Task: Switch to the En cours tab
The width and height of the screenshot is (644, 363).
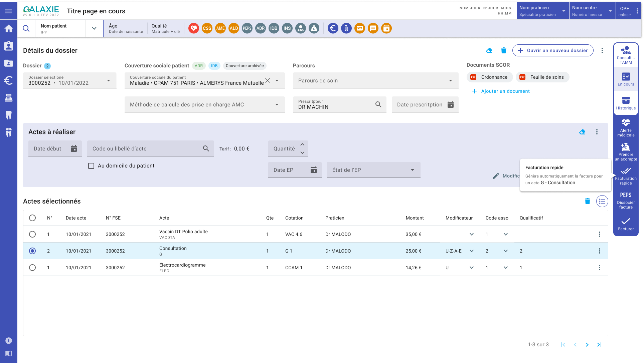Action: tap(626, 79)
